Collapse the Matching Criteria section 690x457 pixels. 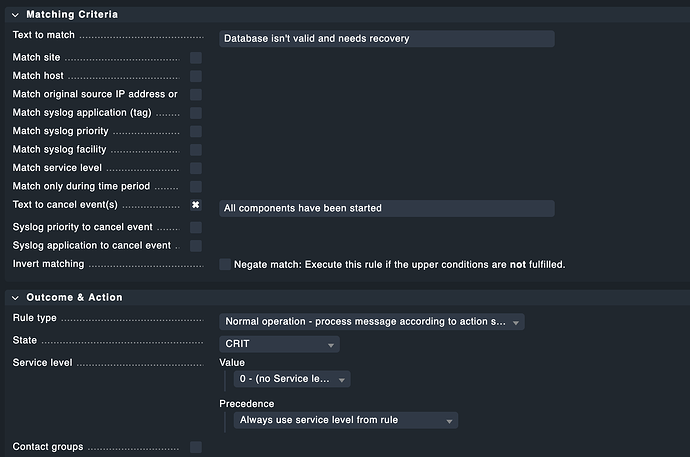pos(15,15)
